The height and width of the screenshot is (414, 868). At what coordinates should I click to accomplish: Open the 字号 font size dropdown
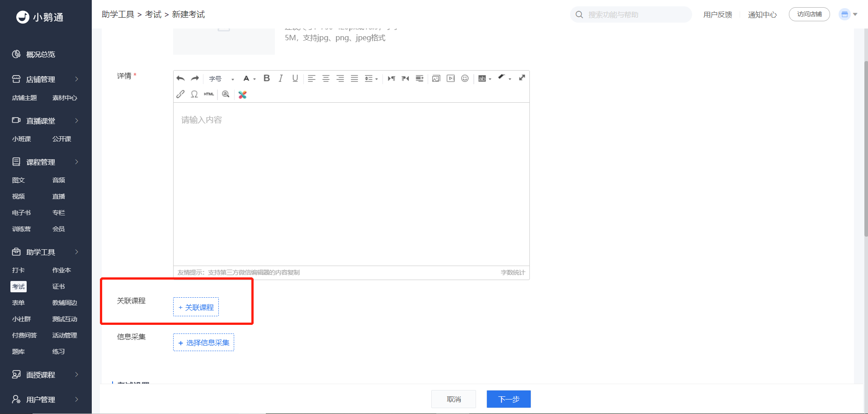(222, 79)
